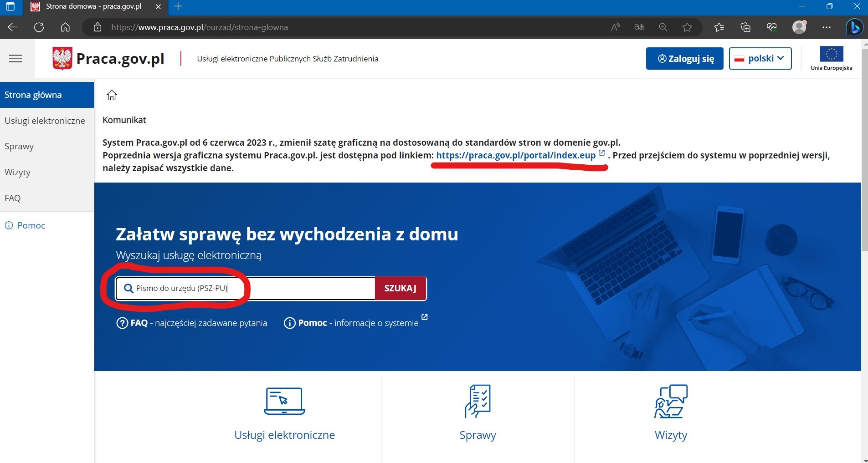868x463 pixels.
Task: Open Browser essentials heart icon
Action: pos(772,27)
